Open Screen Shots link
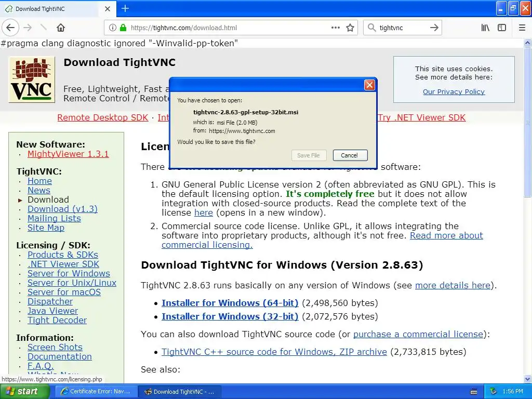Viewport: 532px width, 399px height. click(55, 347)
